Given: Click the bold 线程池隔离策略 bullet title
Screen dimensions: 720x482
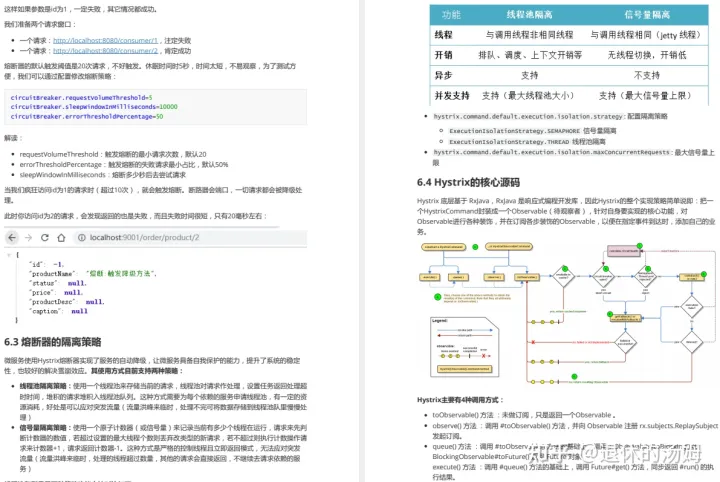Looking at the screenshot, I should click(x=43, y=386).
